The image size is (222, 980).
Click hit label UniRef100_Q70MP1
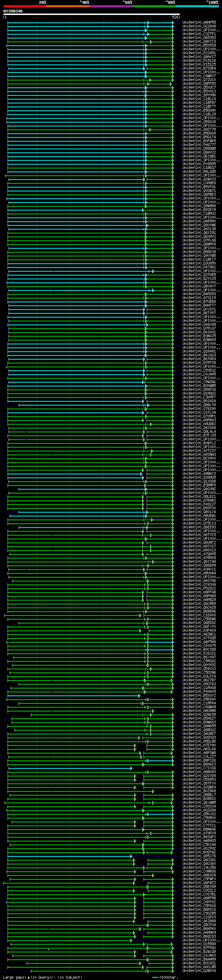[199, 416]
